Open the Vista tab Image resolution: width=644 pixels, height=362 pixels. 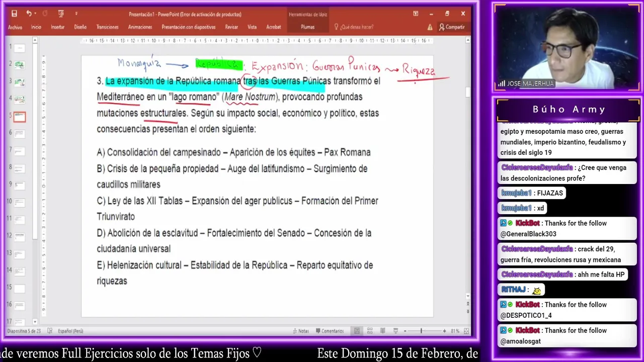(252, 27)
